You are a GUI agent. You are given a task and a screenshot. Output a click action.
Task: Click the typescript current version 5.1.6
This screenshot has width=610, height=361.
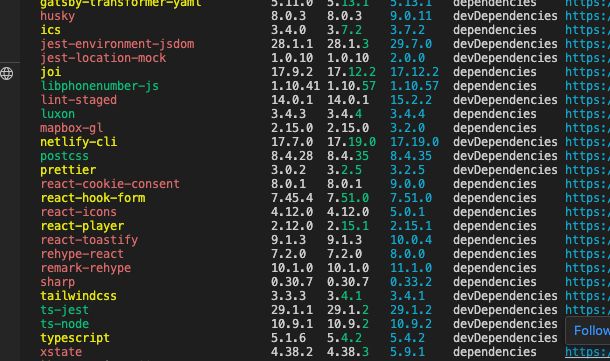click(288, 338)
